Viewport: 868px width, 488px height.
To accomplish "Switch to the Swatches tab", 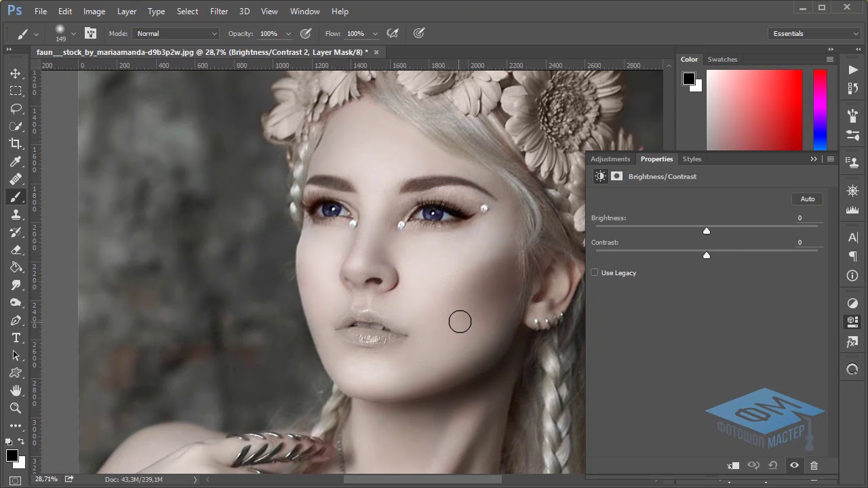I will [x=722, y=60].
